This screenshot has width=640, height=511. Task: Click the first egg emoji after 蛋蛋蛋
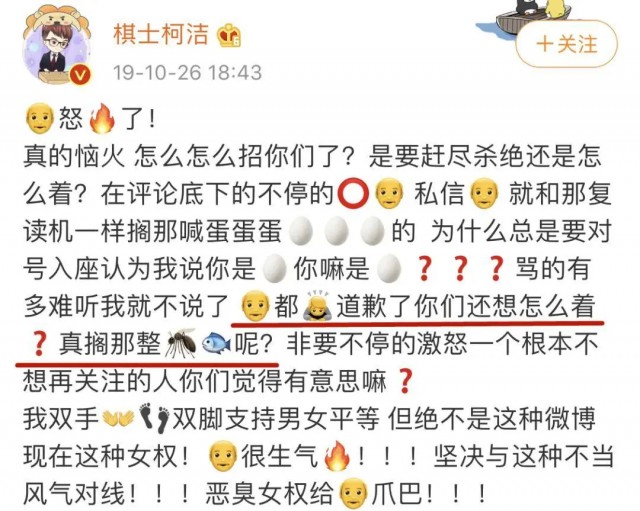tap(301, 231)
